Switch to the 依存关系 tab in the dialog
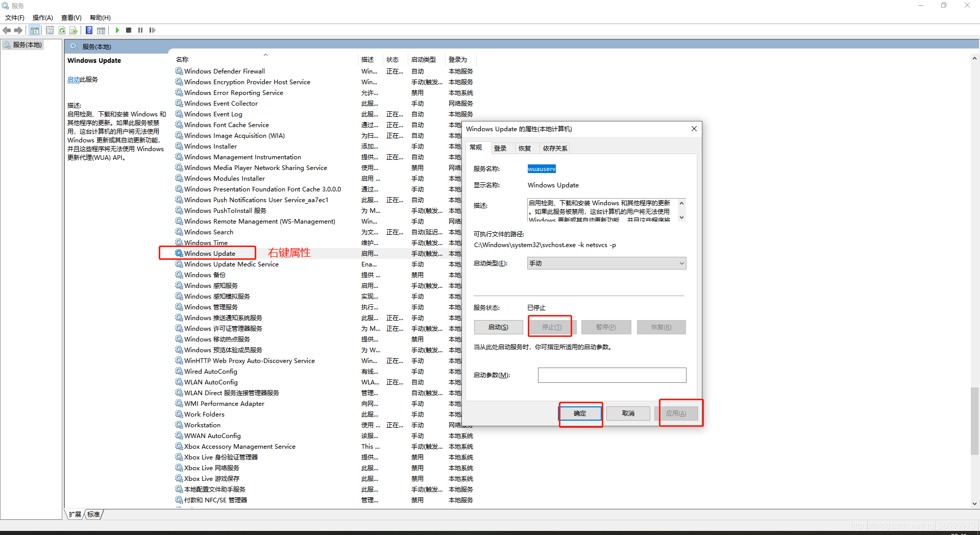980x535 pixels. pyautogui.click(x=555, y=148)
